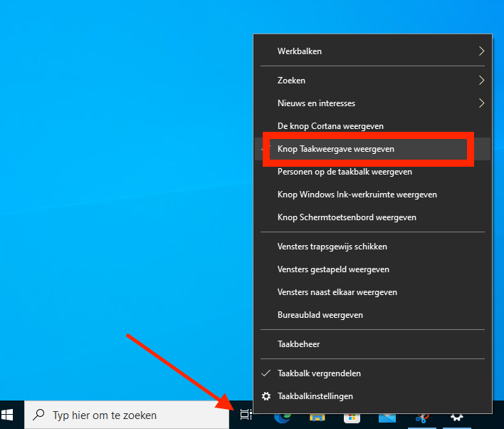Choose 'Bureaublad weergeven' menu entry
Image resolution: width=504 pixels, height=429 pixels.
320,315
